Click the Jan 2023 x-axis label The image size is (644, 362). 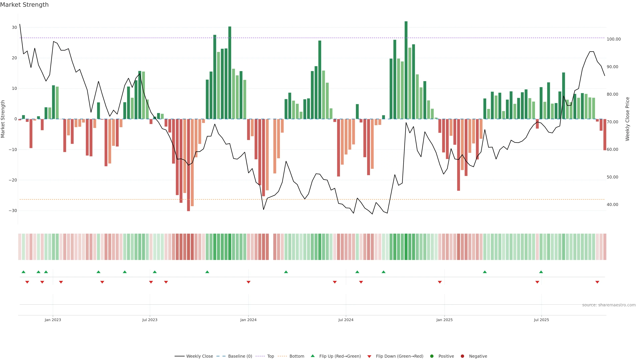pos(53,320)
